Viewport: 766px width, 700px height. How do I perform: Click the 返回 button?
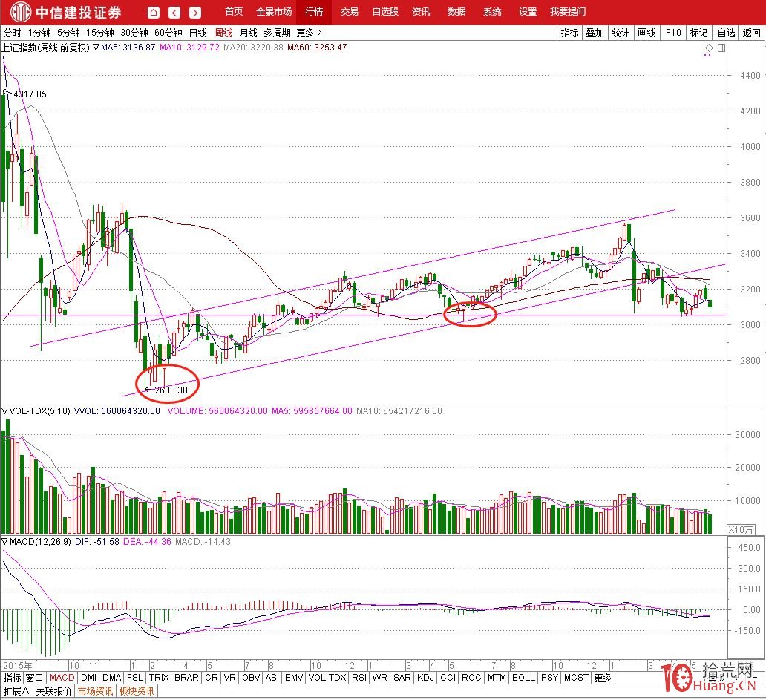pyautogui.click(x=751, y=33)
